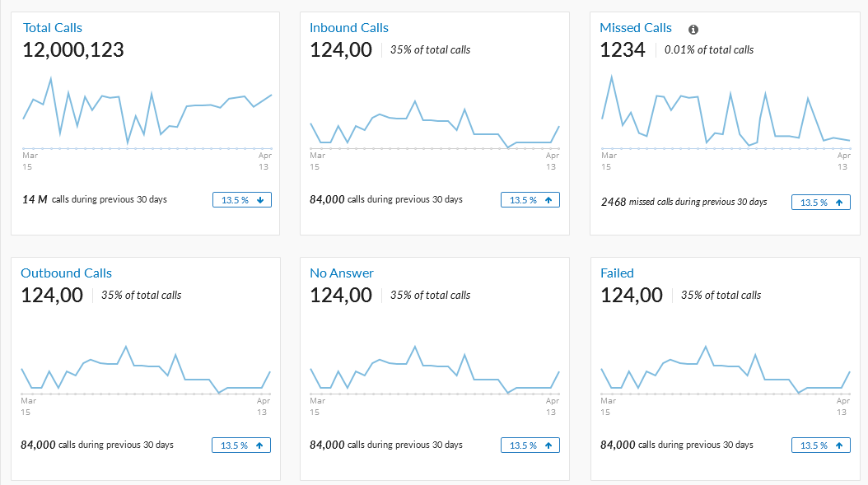
Task: Click the up arrow in Missed Calls badge
Action: pyautogui.click(x=839, y=203)
